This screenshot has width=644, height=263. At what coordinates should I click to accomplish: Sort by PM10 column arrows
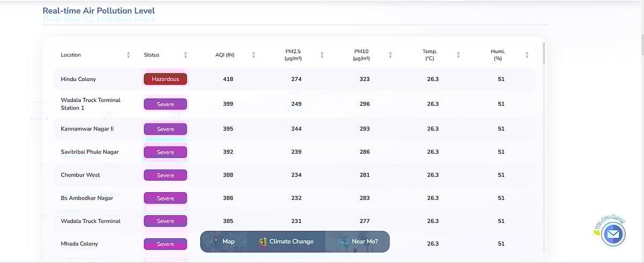coord(390,55)
